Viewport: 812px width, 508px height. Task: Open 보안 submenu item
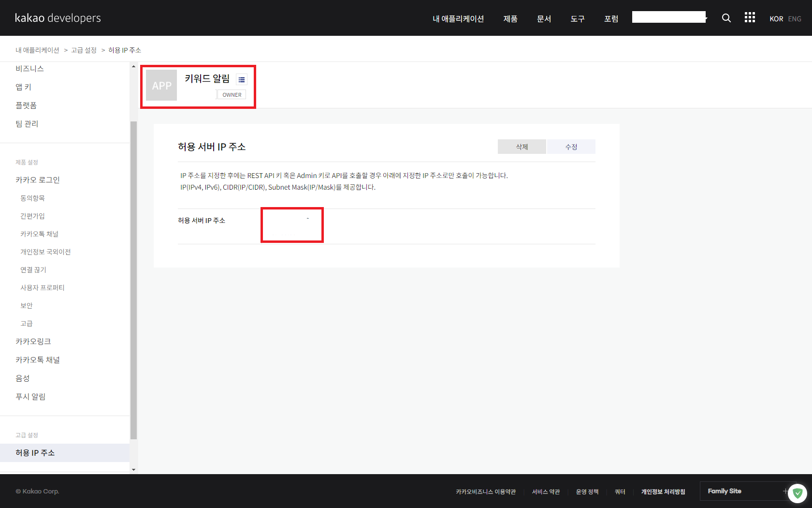[27, 306]
